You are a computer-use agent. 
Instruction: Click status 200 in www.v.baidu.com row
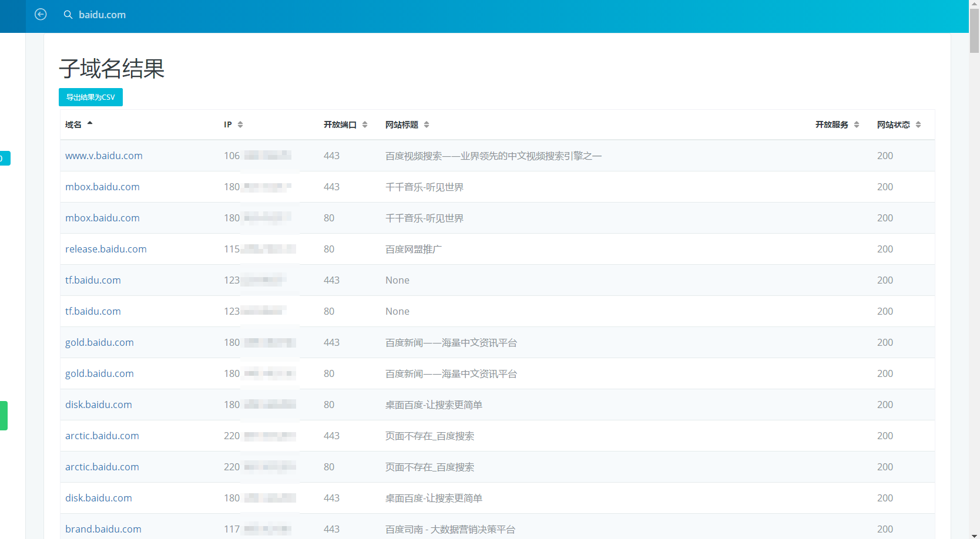pyautogui.click(x=885, y=156)
